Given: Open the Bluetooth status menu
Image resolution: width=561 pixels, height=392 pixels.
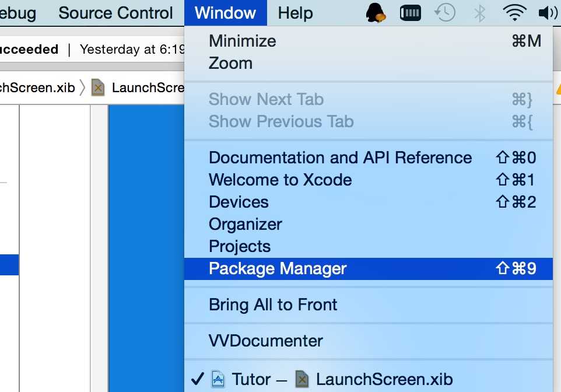Looking at the screenshot, I should (x=479, y=13).
